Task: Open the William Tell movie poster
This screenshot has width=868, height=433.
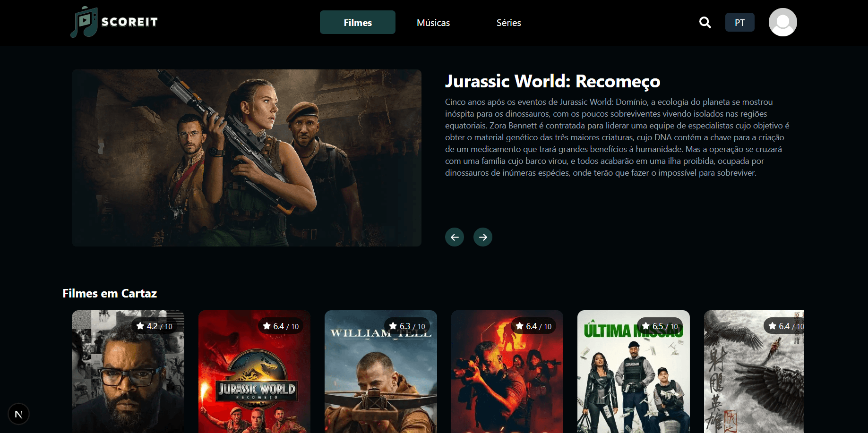Action: pos(381,372)
